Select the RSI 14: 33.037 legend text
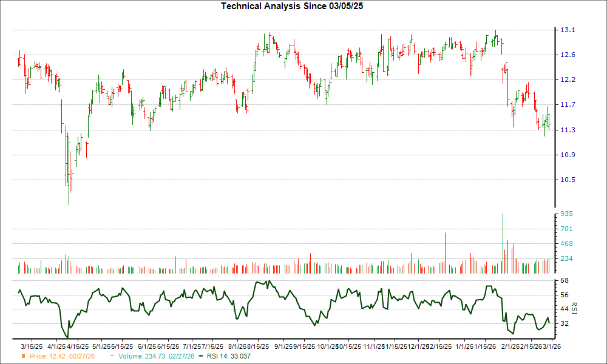The height and width of the screenshot is (364, 607). [x=228, y=357]
